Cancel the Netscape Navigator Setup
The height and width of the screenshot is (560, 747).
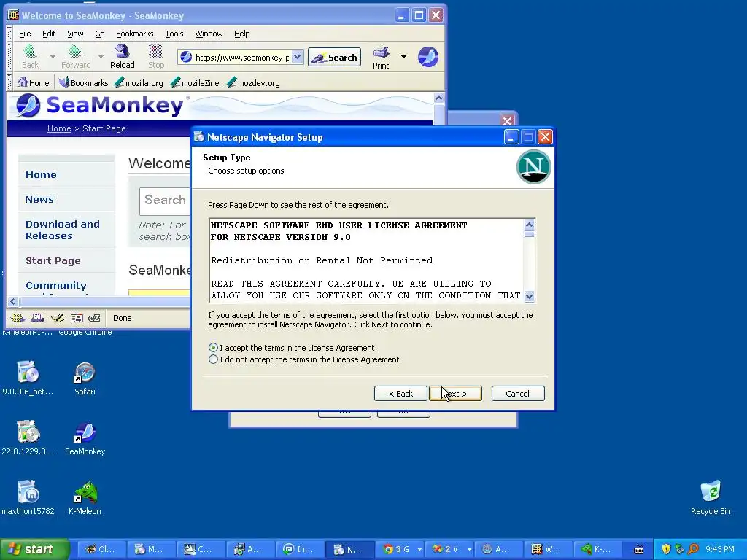pos(518,393)
